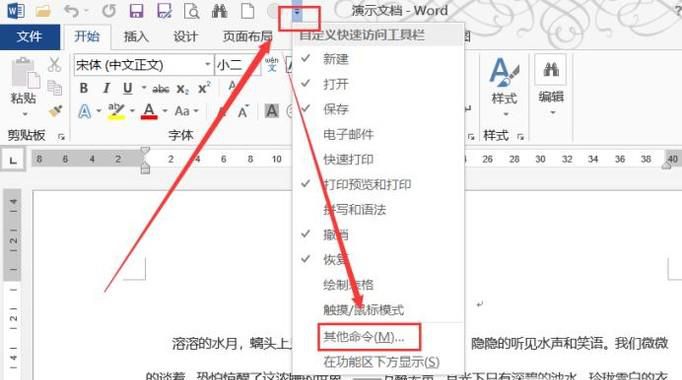Click the Copy icon in clipboard group
The height and width of the screenshot is (380, 682).
[x=54, y=88]
